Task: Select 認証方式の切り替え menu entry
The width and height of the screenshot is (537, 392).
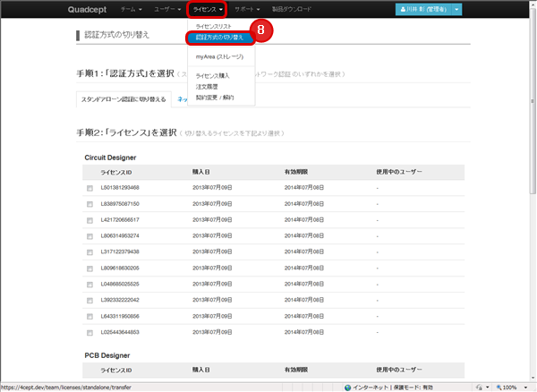Action: (219, 38)
